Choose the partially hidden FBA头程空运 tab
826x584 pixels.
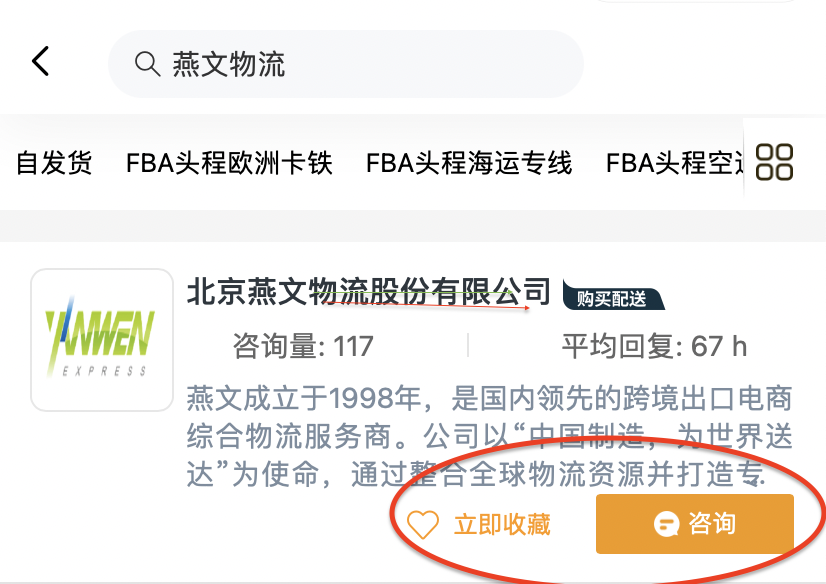674,163
